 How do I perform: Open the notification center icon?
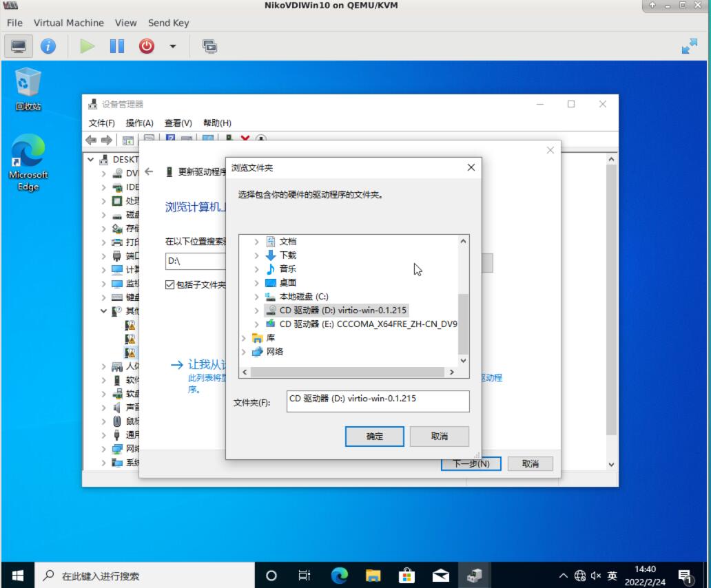pyautogui.click(x=684, y=576)
